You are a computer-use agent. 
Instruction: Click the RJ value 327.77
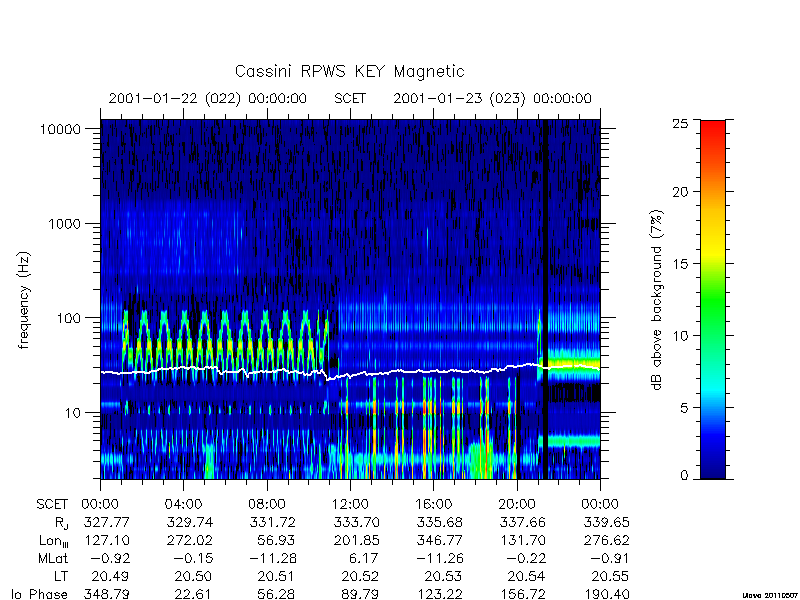point(107,522)
